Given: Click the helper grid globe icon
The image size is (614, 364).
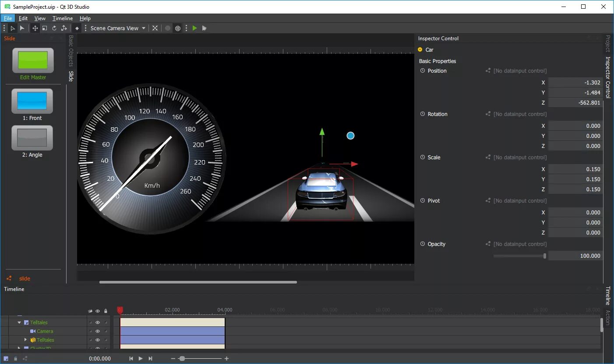Looking at the screenshot, I should 178,28.
